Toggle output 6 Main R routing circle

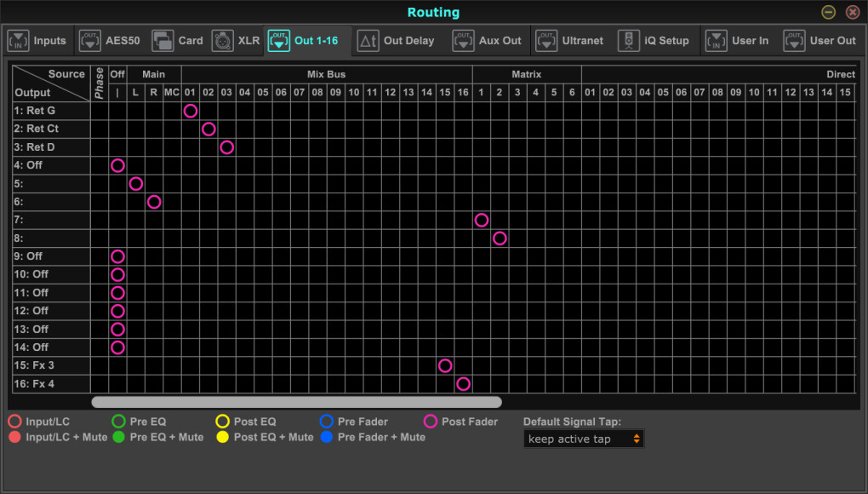point(154,202)
